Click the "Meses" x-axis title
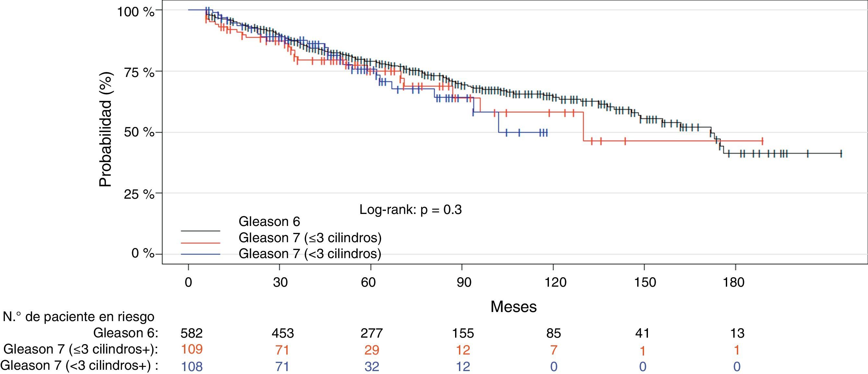The image size is (868, 374). tap(513, 306)
